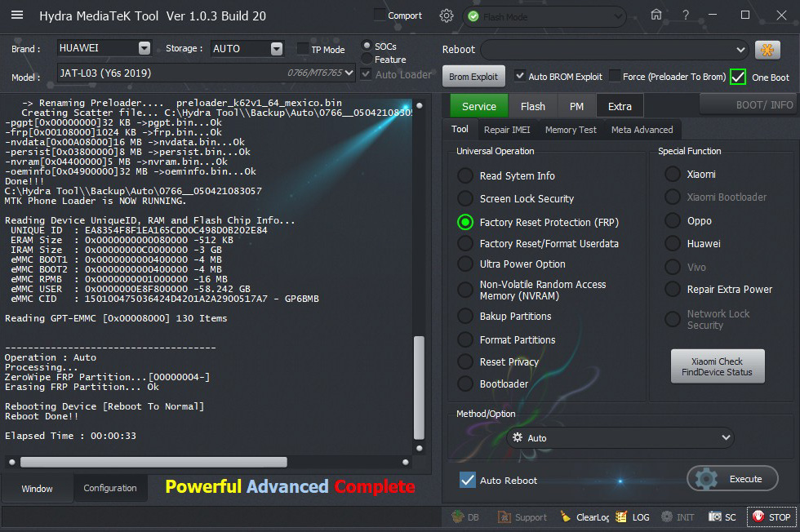Open the Meta Advanced subtab
This screenshot has width=800, height=532.
tap(642, 130)
